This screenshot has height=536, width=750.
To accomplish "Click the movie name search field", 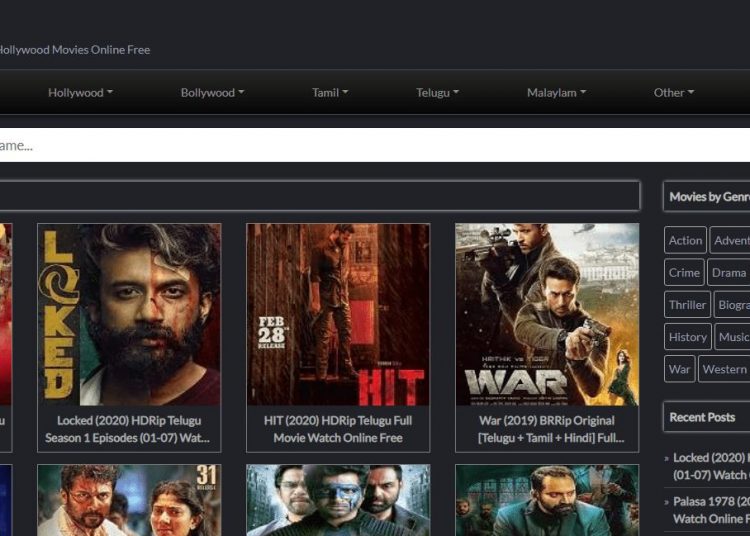I will point(370,145).
